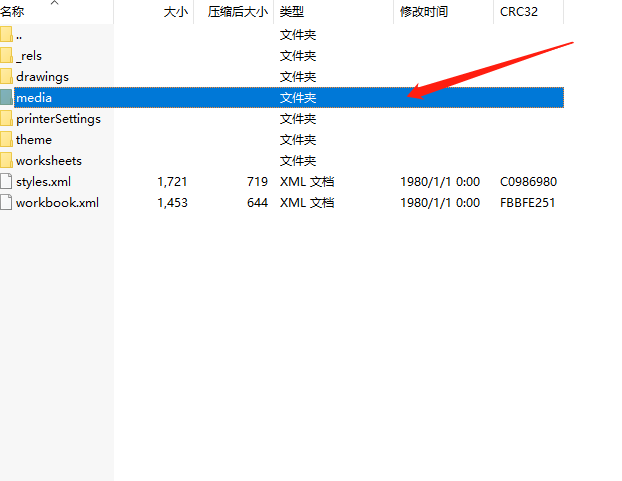The image size is (622, 481).
Task: Click the 文件夹 type in media row
Action: (298, 98)
